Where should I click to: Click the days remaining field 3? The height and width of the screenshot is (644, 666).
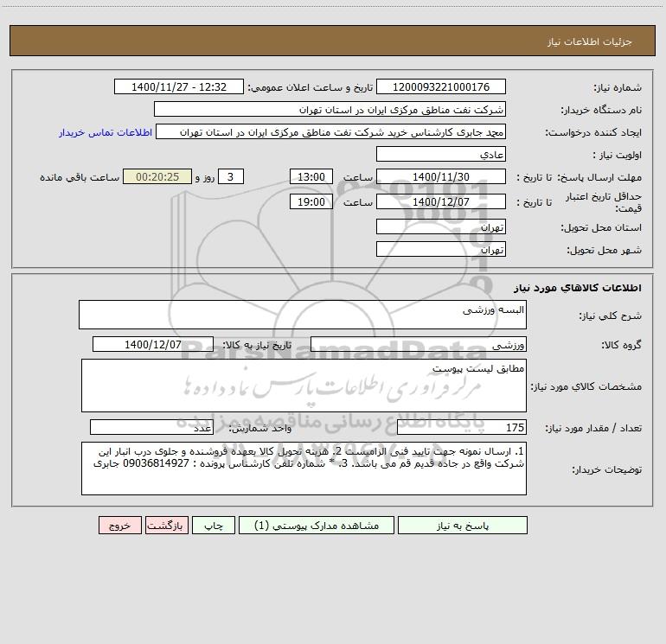click(231, 176)
